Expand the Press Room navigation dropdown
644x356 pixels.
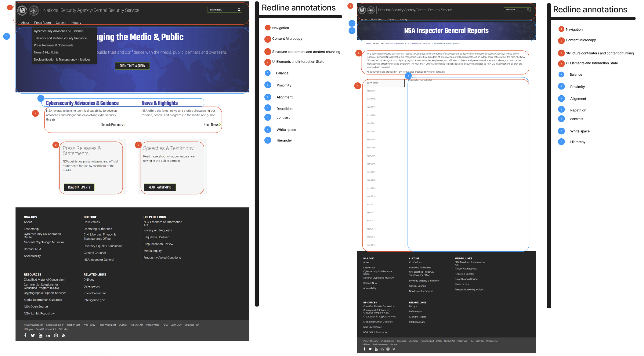pos(42,22)
